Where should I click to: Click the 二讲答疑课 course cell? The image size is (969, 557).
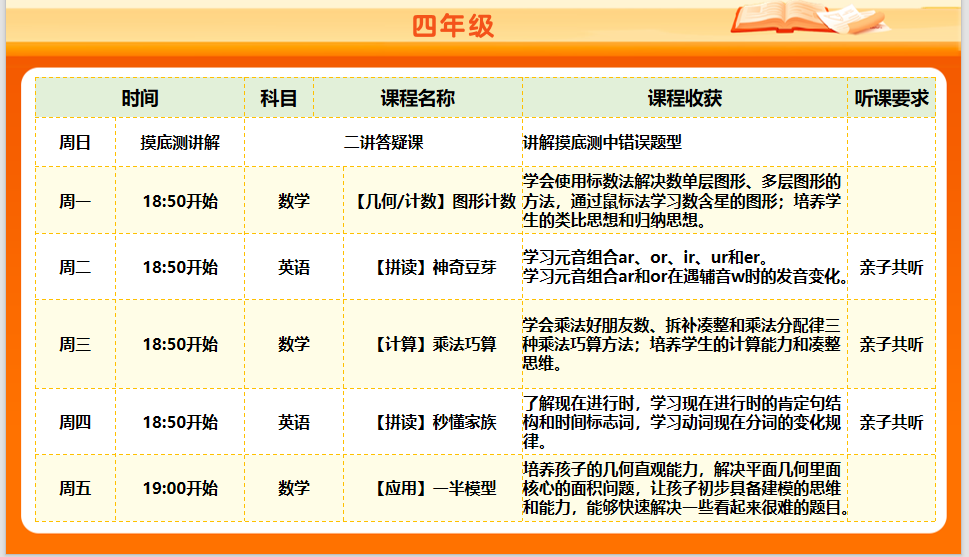383,143
